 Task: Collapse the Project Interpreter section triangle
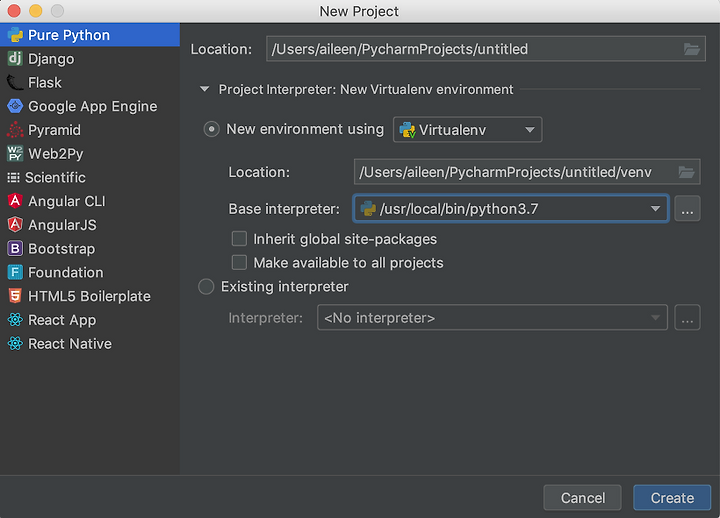[205, 89]
